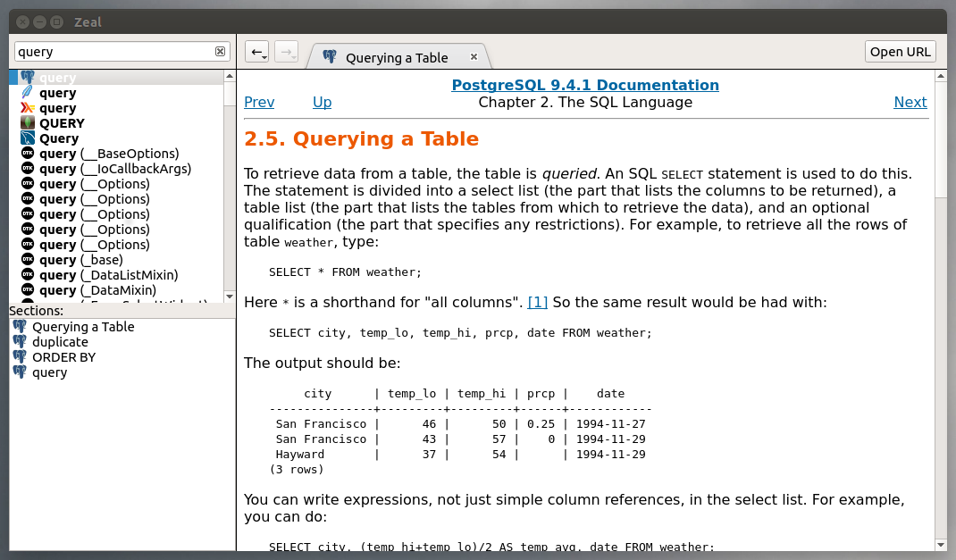Go back with the left arrow button
Image resolution: width=956 pixels, height=560 pixels.
coord(256,52)
